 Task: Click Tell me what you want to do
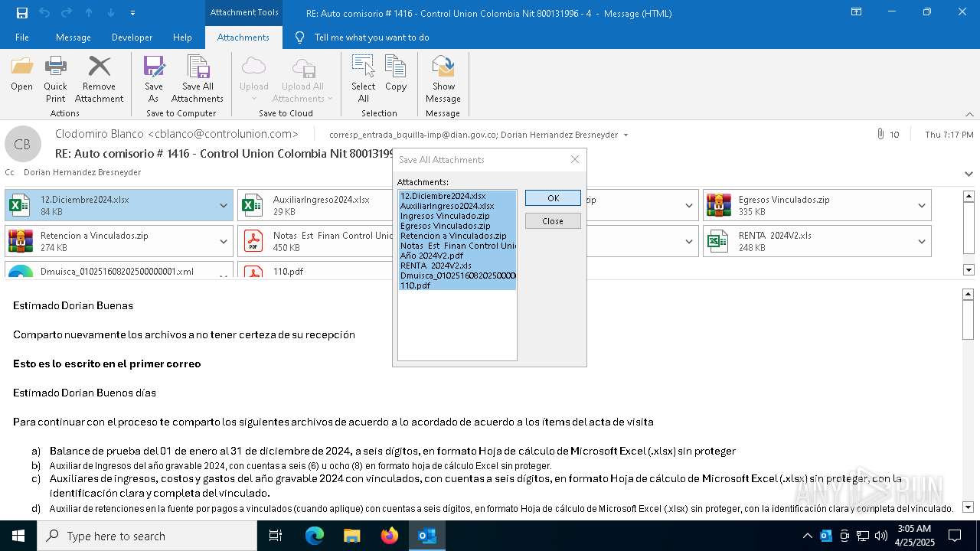click(x=371, y=37)
